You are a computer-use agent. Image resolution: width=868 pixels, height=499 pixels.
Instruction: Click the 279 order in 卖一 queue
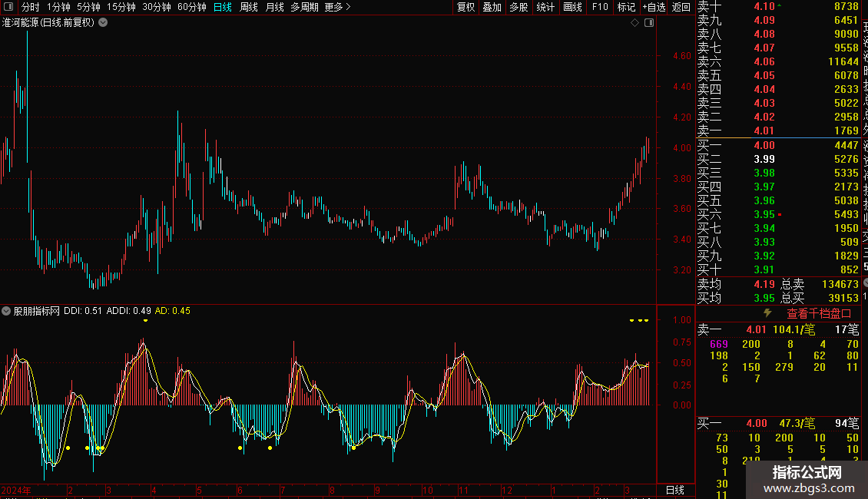pyautogui.click(x=784, y=367)
